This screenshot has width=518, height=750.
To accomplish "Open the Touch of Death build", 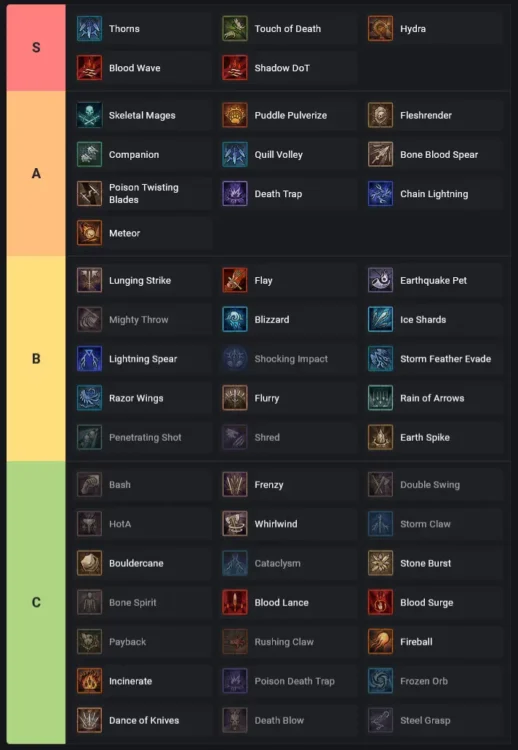I will 287,28.
